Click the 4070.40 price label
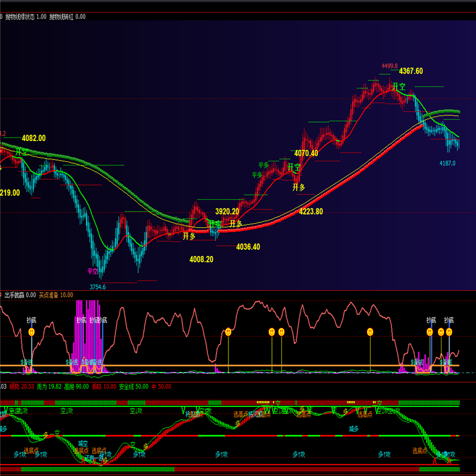 tap(306, 154)
